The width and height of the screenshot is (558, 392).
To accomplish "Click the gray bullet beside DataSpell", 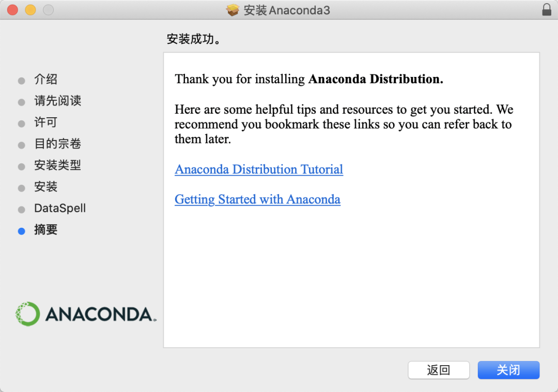I will (x=21, y=210).
